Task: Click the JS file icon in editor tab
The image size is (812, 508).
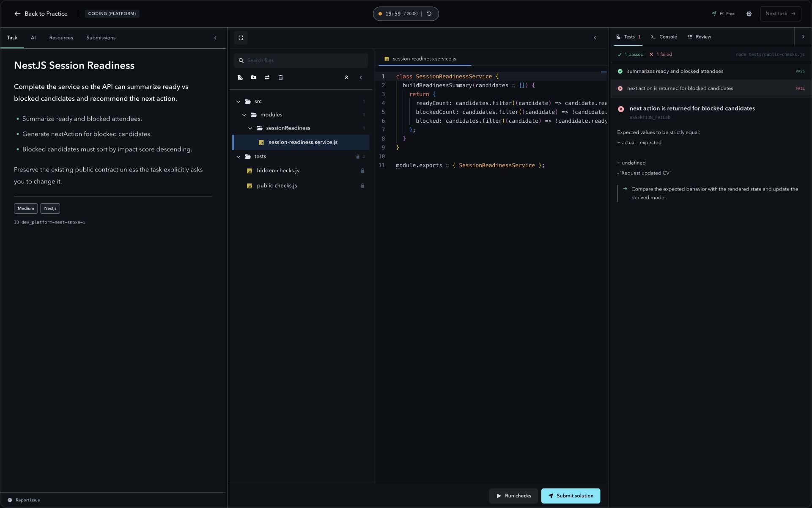Action: 387,59
